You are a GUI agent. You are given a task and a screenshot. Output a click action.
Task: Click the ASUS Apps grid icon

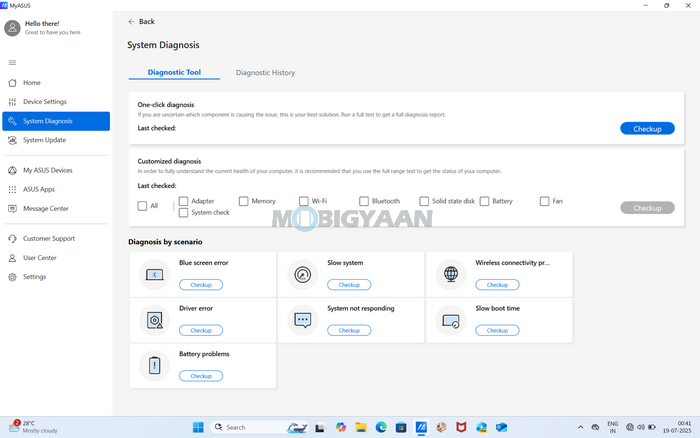coord(12,189)
